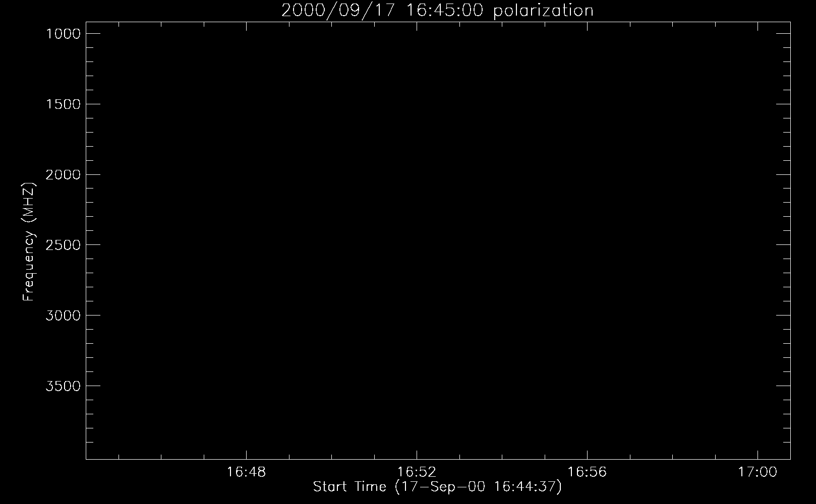
Task: Click the 1000 frequency tick label
Action: (63, 34)
